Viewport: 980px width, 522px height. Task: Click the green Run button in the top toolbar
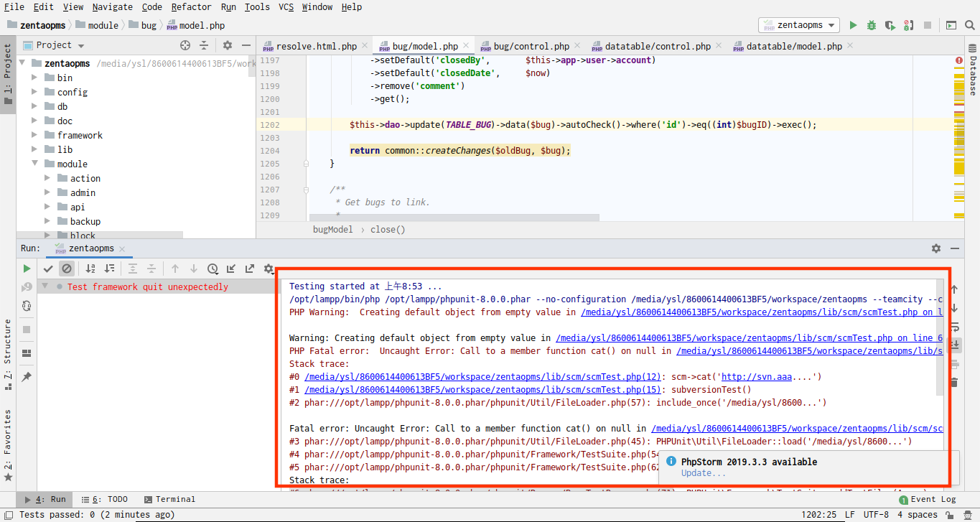pos(853,25)
